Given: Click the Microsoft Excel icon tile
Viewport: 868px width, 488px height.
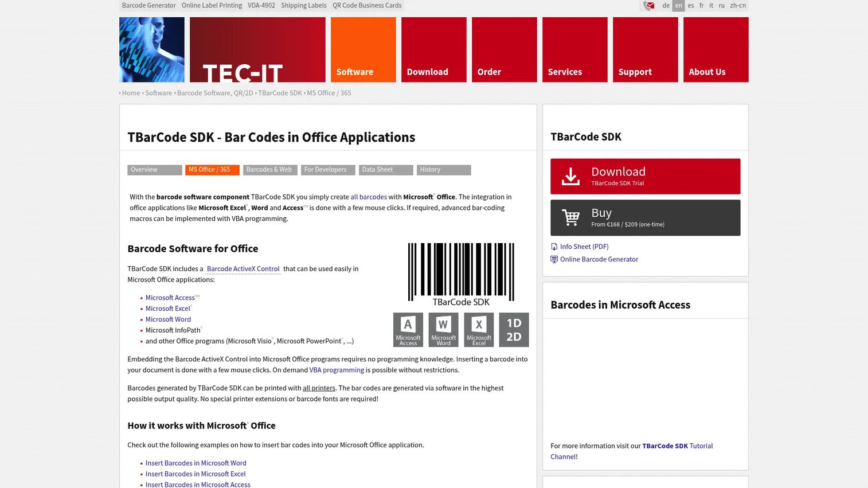Looking at the screenshot, I should tap(479, 330).
